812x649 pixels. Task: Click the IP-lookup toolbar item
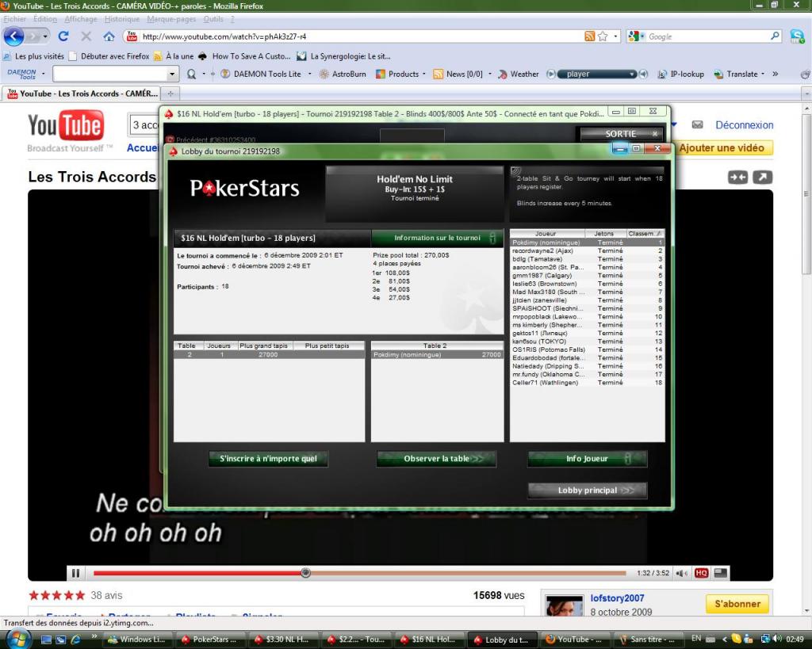(x=681, y=74)
